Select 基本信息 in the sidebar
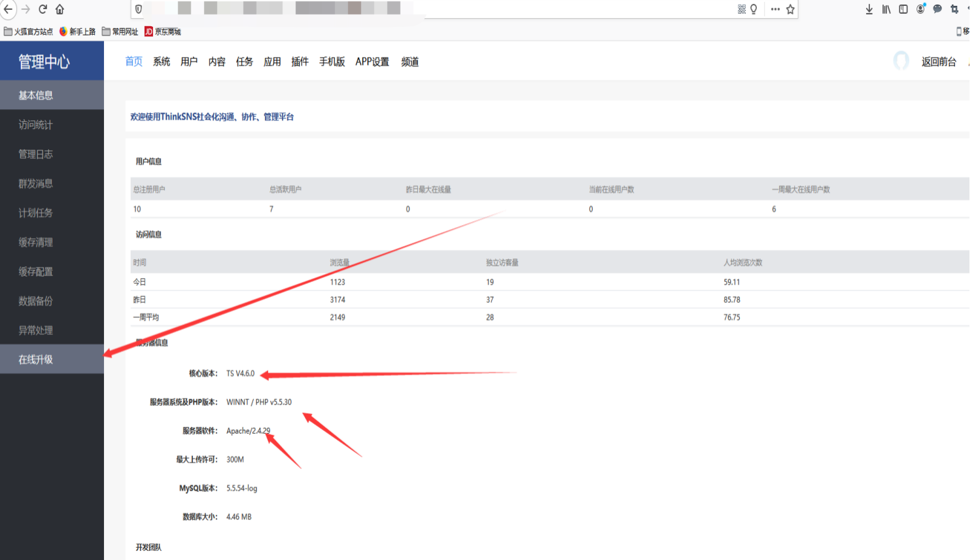The height and width of the screenshot is (560, 976). point(52,95)
